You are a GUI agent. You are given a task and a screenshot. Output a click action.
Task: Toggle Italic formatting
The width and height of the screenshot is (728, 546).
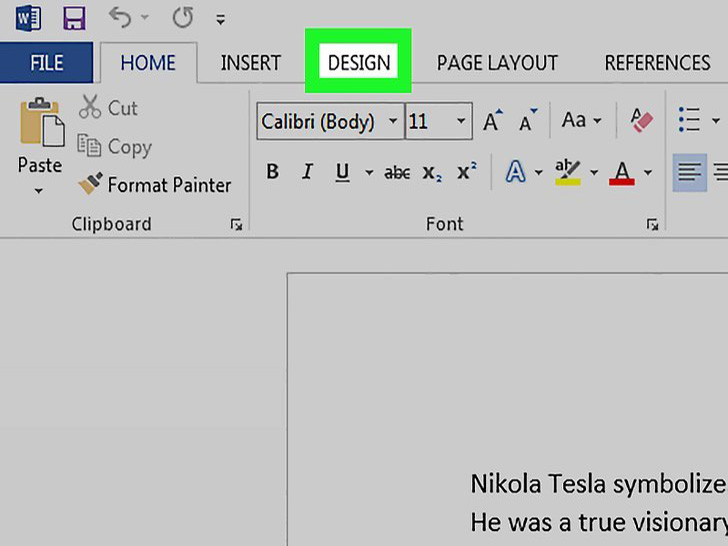click(x=307, y=172)
